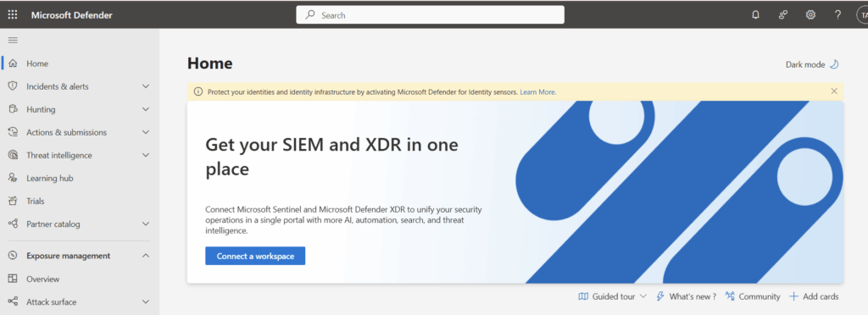Open the community people icon in header
868x315 pixels.
782,15
